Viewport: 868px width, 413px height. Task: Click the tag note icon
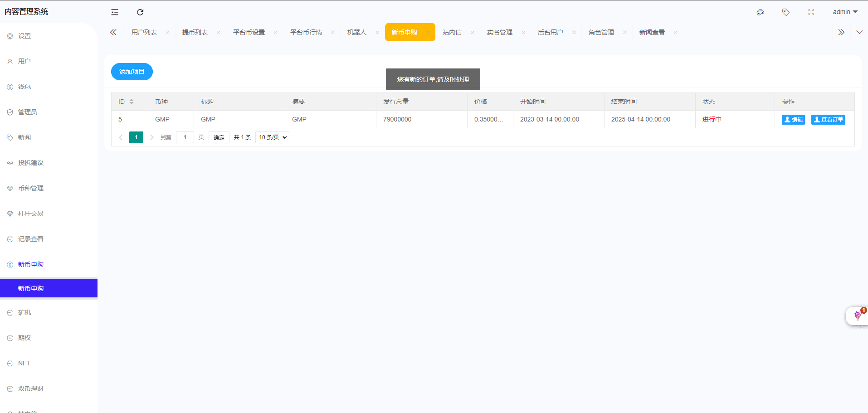[x=786, y=12]
